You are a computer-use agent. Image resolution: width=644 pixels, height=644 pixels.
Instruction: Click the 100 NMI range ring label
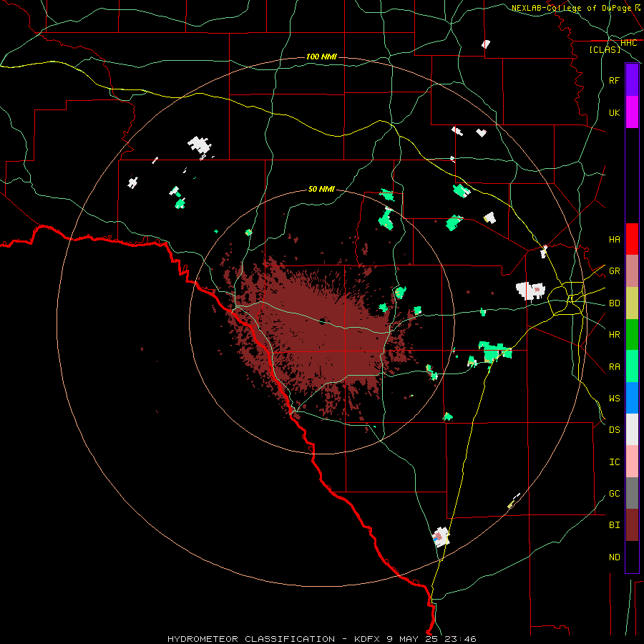[321, 57]
